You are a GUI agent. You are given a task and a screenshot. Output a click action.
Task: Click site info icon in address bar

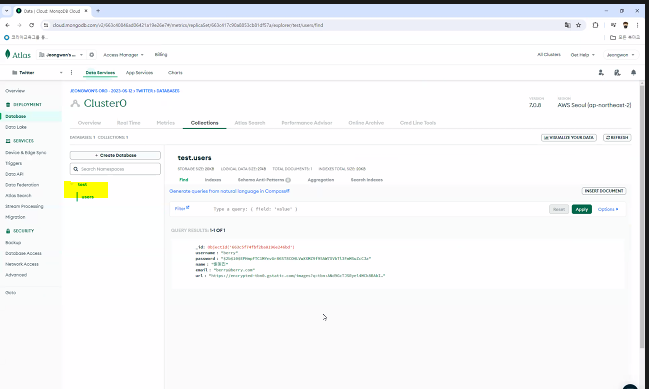click(x=46, y=25)
